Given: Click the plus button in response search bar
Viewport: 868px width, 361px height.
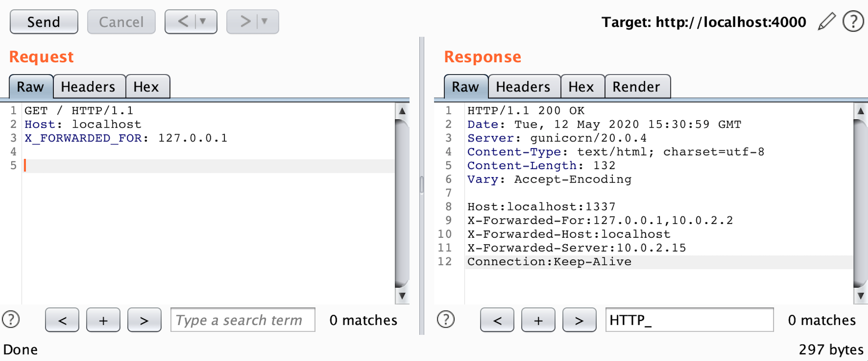Looking at the screenshot, I should (538, 320).
